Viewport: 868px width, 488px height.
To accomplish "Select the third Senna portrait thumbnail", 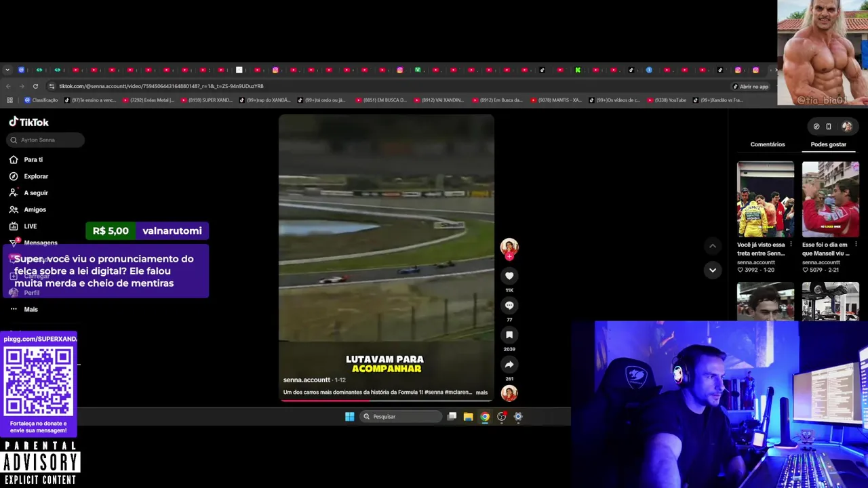I will [766, 302].
